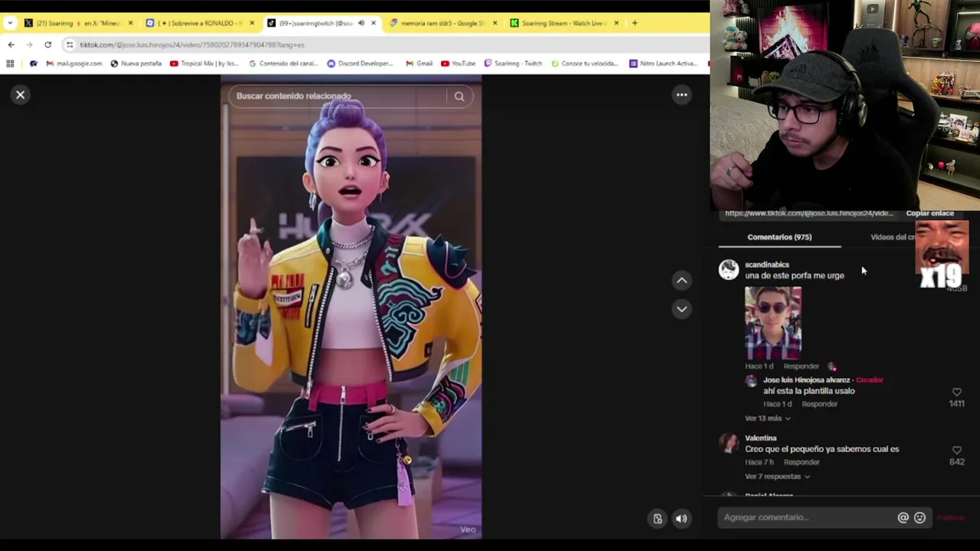Reply to Jose Luis Hinojosa alvarez's comment
This screenshot has height=551, width=980.
coord(819,404)
